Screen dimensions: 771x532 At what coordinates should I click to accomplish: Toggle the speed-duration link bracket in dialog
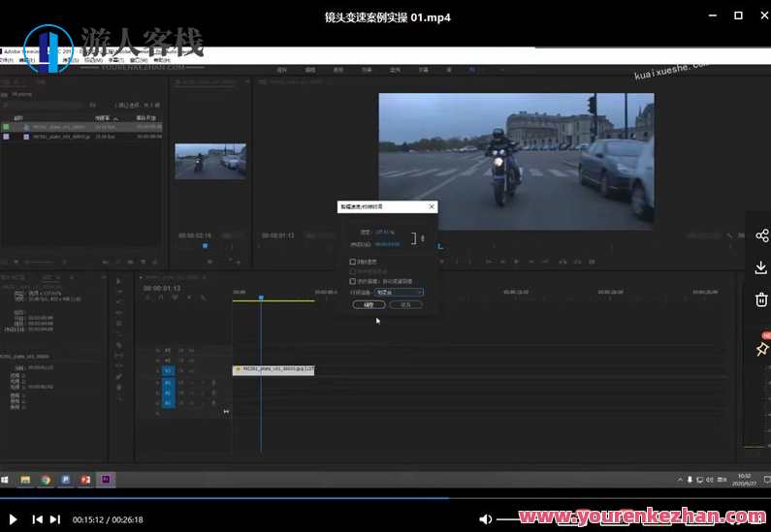tap(414, 238)
